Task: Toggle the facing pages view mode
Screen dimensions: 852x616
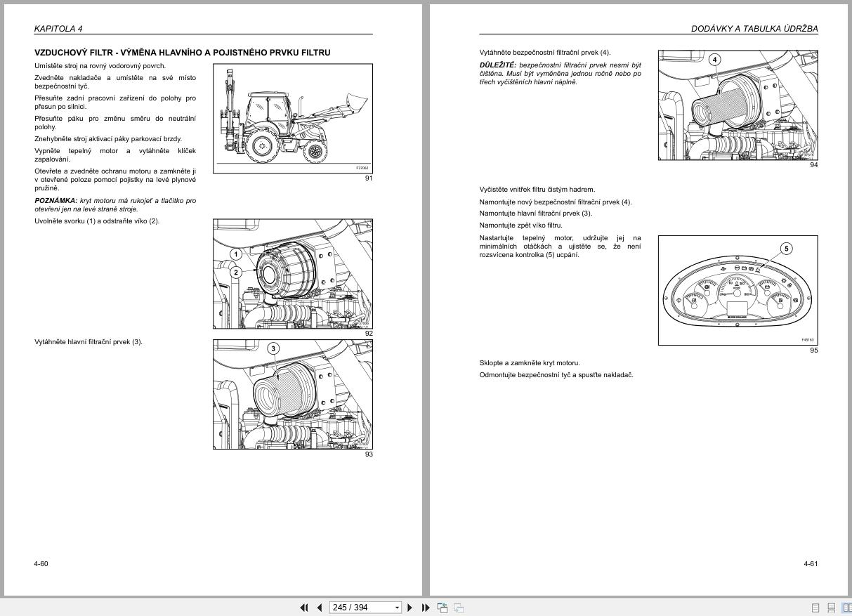Action: pyautogui.click(x=847, y=608)
